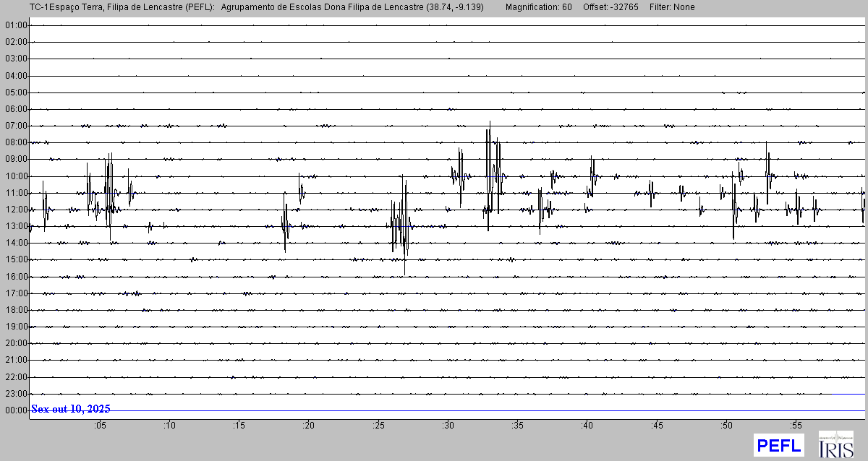Select the 07:00 hour row label

coord(16,126)
